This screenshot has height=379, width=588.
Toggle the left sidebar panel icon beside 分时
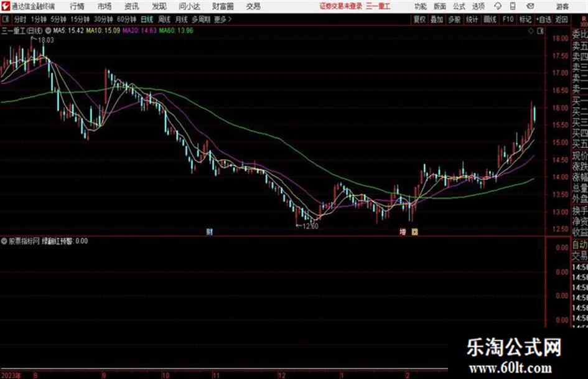click(x=5, y=19)
